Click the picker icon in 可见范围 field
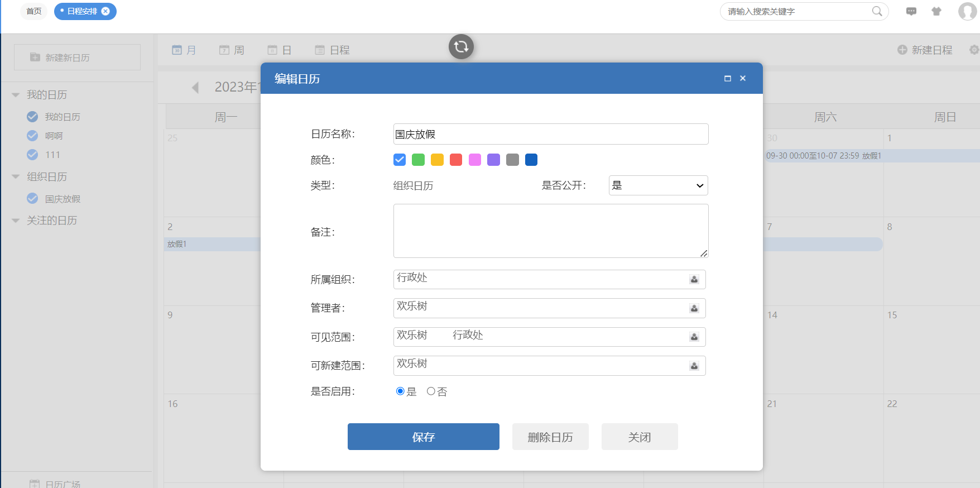The width and height of the screenshot is (980, 488). tap(694, 337)
